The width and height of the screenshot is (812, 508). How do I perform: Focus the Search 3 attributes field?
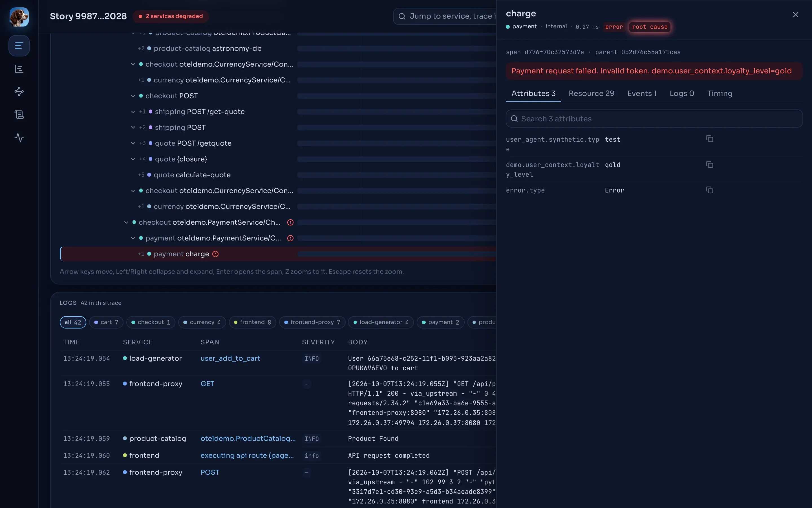pos(654,119)
